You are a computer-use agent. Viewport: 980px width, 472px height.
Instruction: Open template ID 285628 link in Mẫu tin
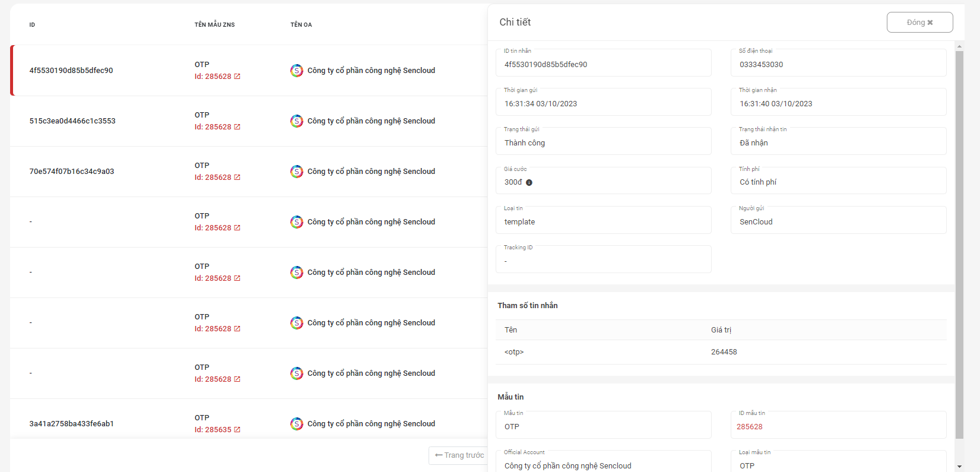750,427
